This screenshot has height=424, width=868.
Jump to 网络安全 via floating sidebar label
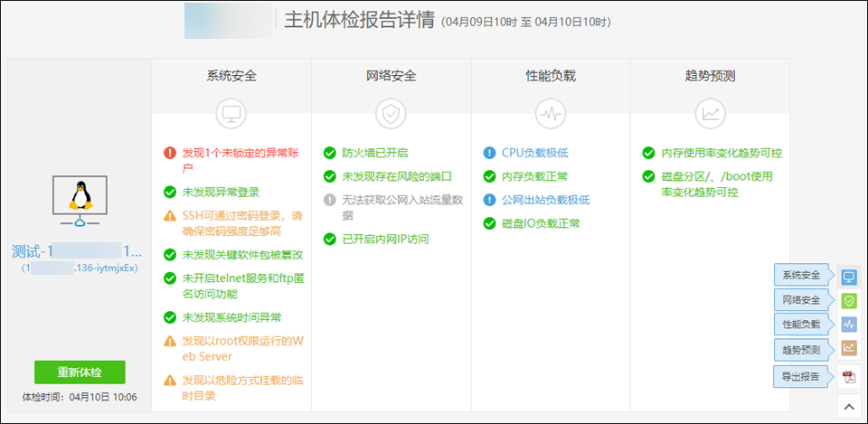pyautogui.click(x=802, y=300)
